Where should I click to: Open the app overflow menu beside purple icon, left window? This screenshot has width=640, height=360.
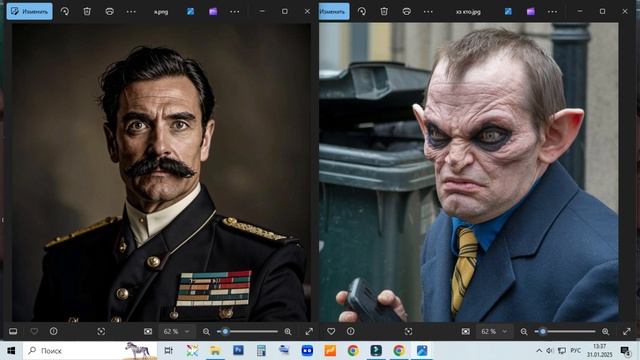pos(235,11)
